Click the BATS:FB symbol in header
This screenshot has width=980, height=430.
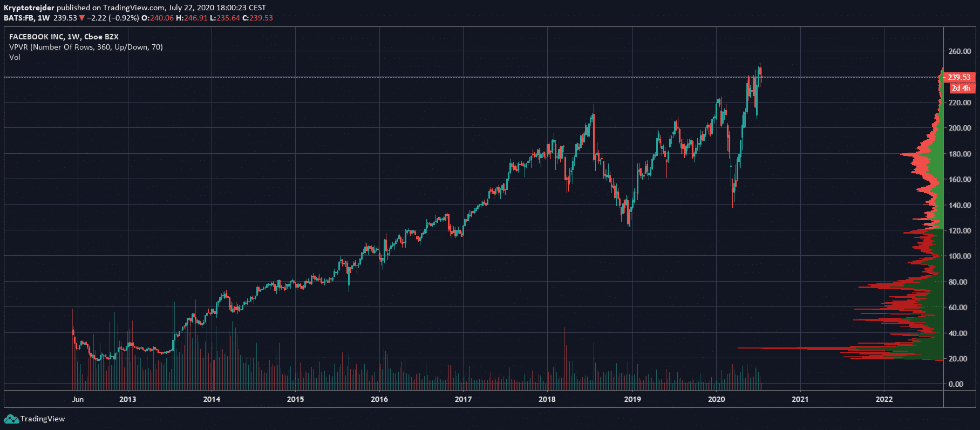(19, 18)
